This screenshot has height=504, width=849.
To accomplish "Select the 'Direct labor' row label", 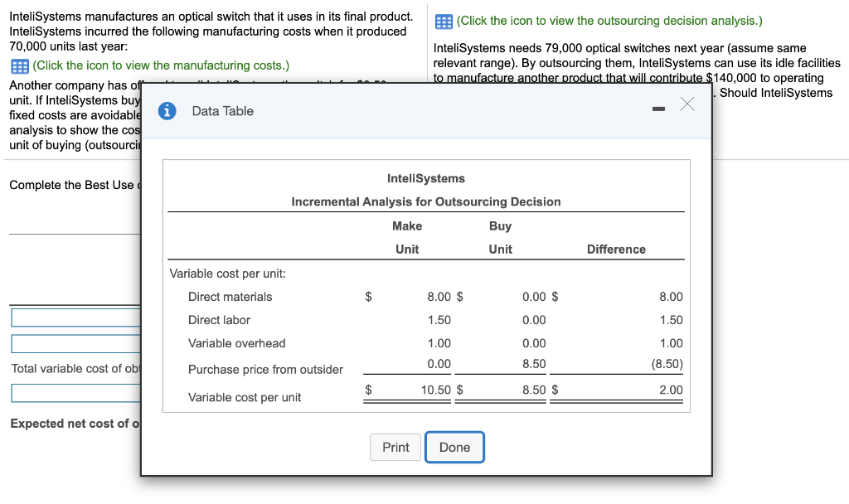I will 219,320.
